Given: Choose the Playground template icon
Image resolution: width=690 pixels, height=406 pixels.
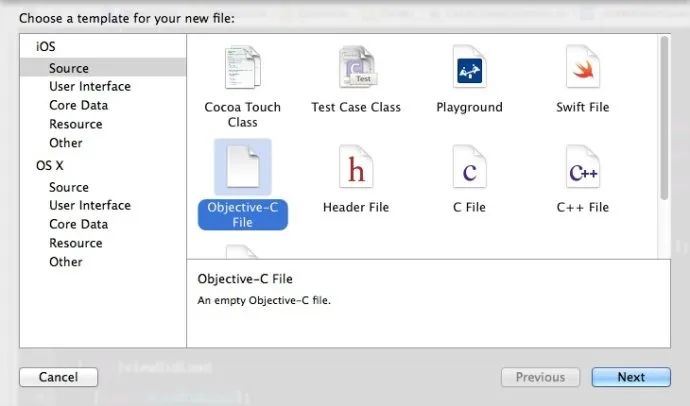Looking at the screenshot, I should [469, 67].
